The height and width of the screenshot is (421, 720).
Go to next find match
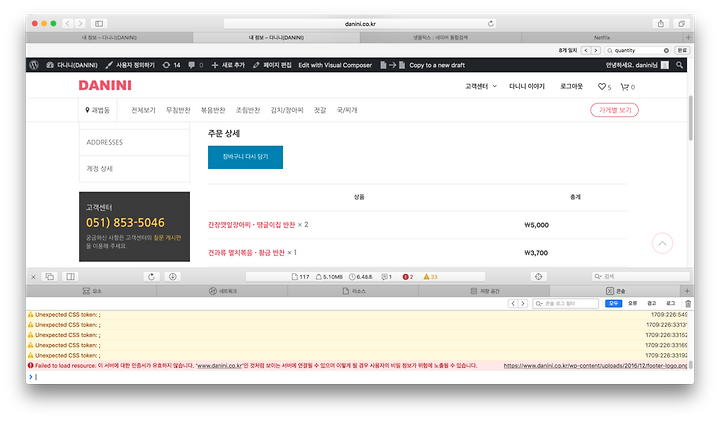[x=596, y=51]
